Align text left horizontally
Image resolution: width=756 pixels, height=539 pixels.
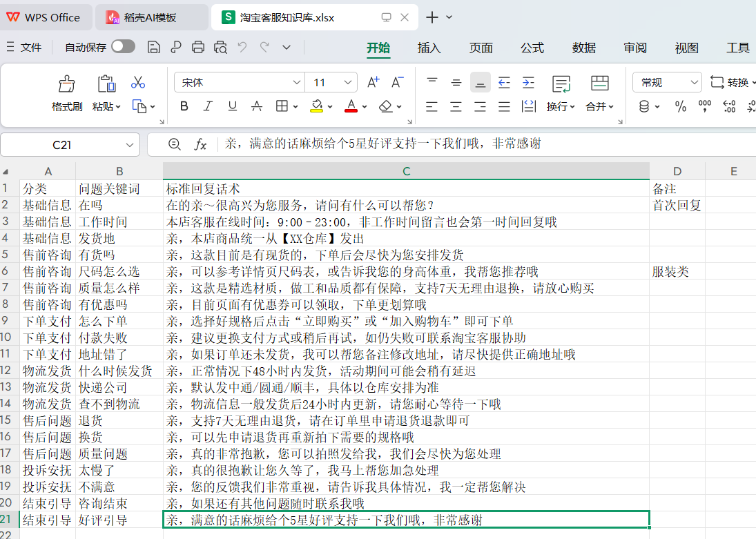coord(432,106)
